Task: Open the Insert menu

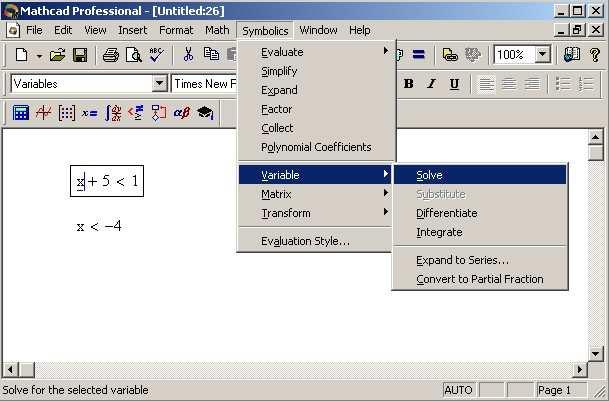Action: 132,30
